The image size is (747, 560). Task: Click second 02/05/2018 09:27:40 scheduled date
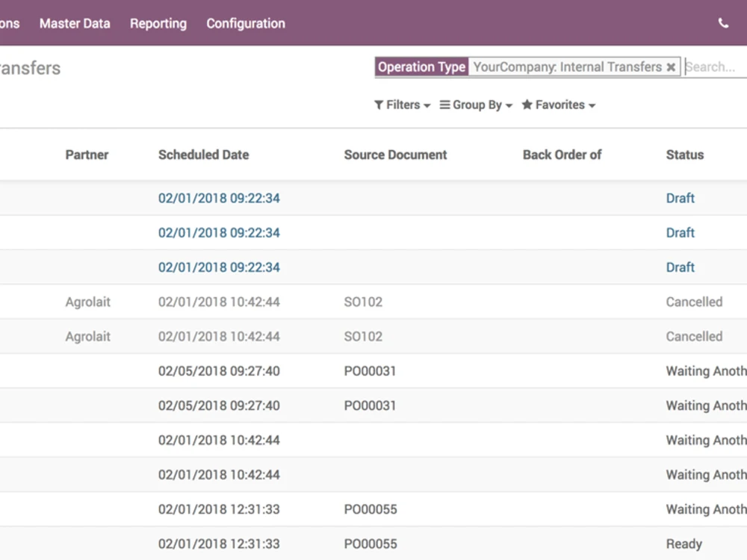(x=219, y=405)
